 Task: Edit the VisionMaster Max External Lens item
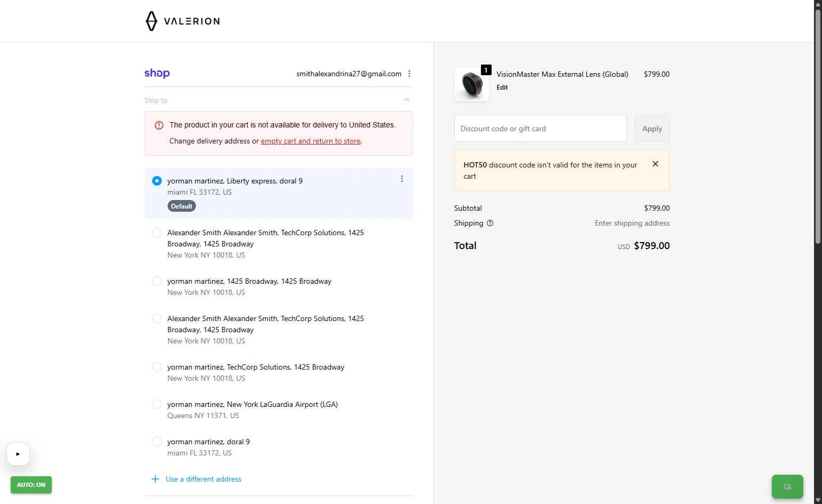point(502,87)
